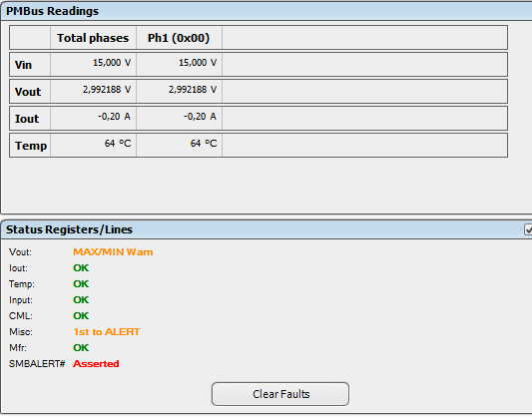Click the Input status OK value
The height and width of the screenshot is (417, 532).
click(x=81, y=299)
